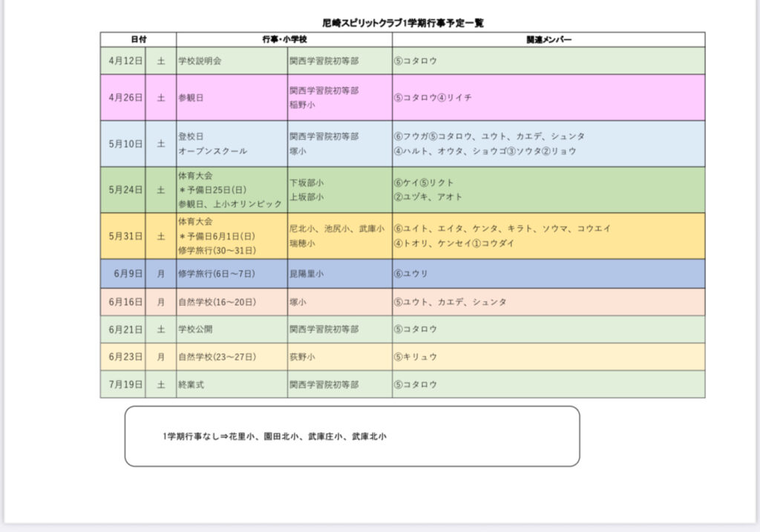Select the ⑥ケイ⑤リクト member line
Viewport: 760px width, 532px height.
click(x=424, y=183)
